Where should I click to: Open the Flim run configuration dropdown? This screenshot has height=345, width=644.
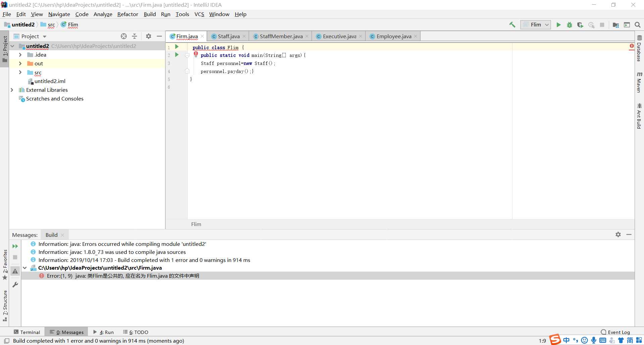coord(536,25)
